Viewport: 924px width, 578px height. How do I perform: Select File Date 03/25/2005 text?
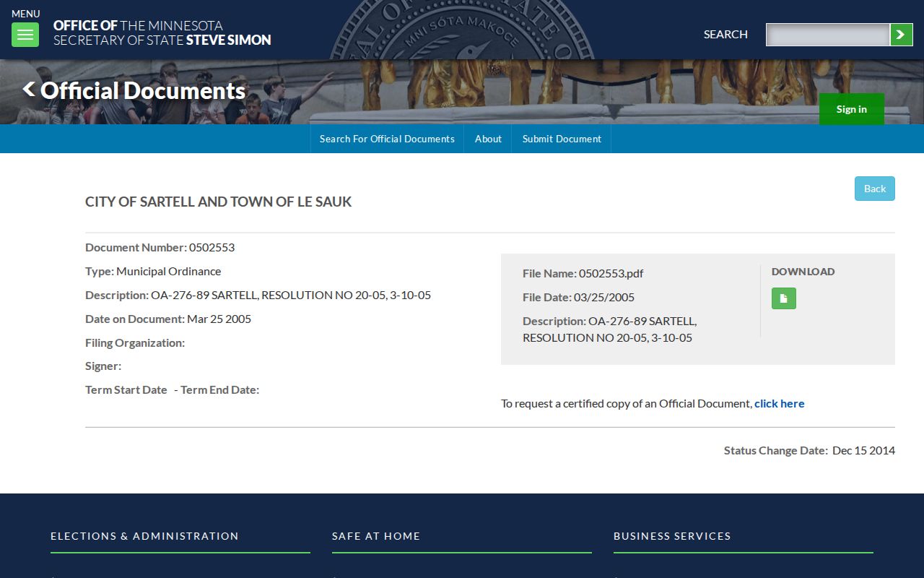coord(578,297)
